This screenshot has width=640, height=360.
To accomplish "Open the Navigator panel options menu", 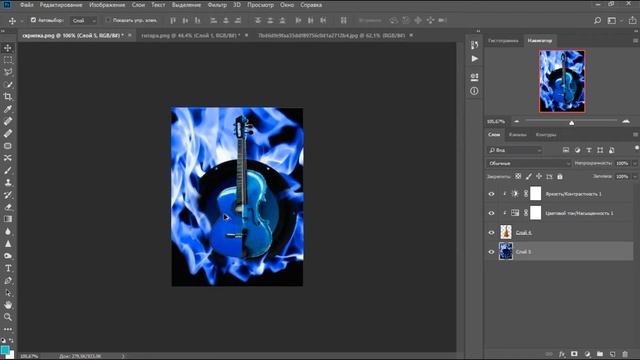I will 636,40.
